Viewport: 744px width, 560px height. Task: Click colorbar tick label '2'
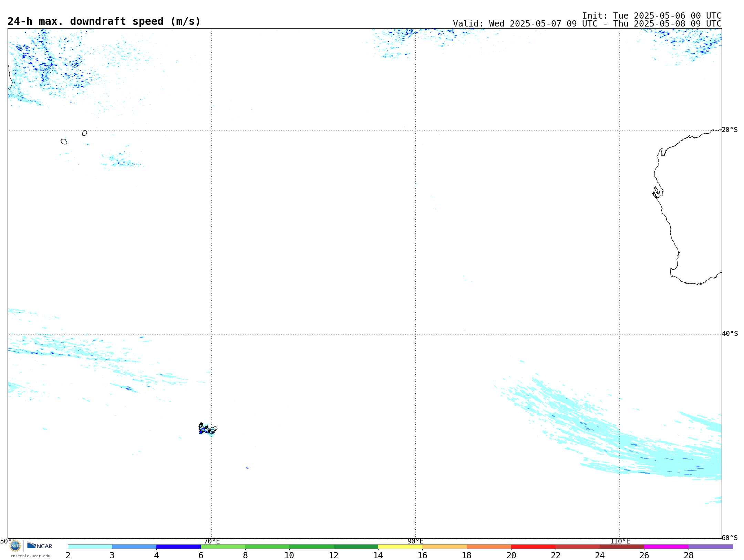[68, 555]
